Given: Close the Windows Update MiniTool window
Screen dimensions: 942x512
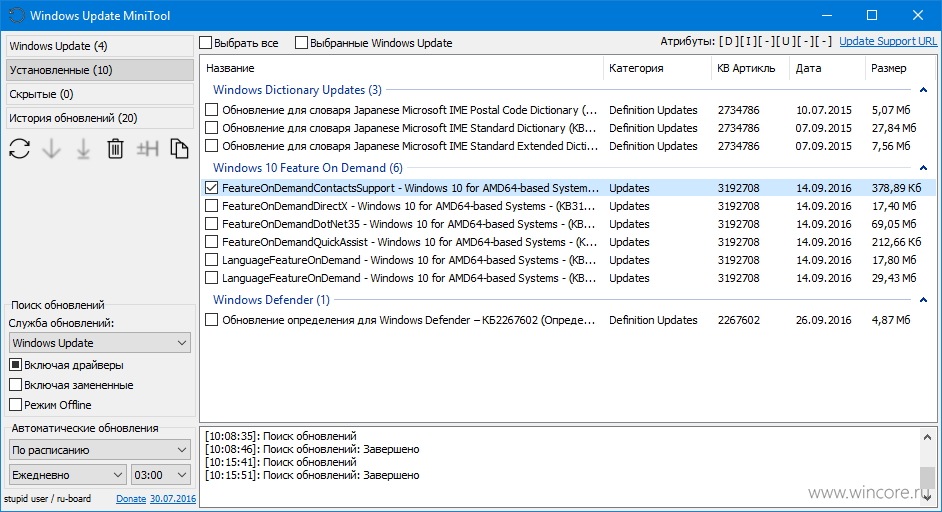Looking at the screenshot, I should tap(917, 16).
